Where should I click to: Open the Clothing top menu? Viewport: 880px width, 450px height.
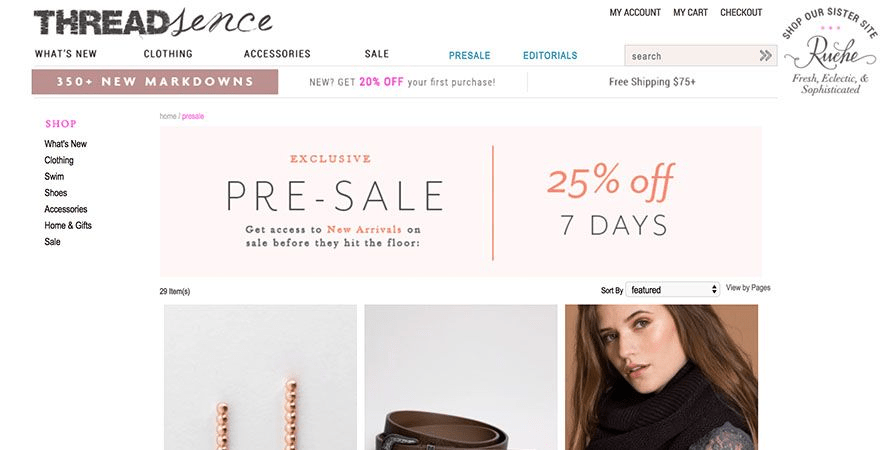(x=168, y=54)
